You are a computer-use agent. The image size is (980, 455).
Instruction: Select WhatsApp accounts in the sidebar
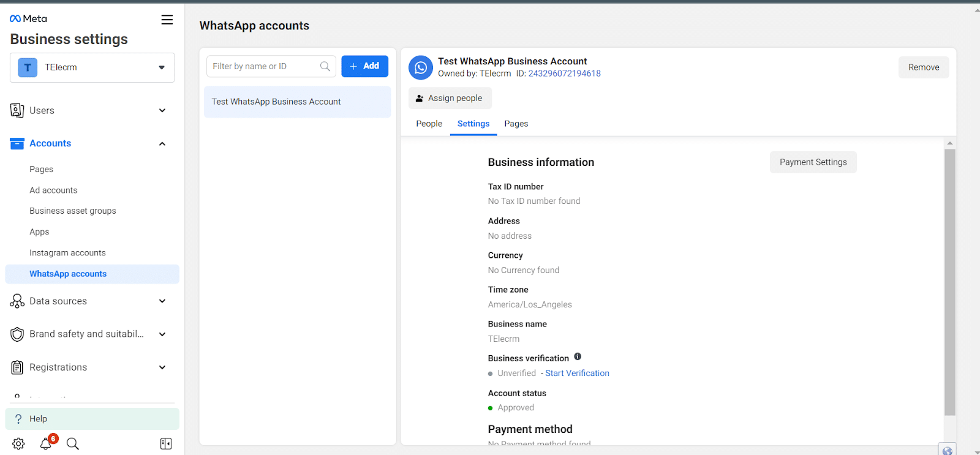[x=92, y=274]
